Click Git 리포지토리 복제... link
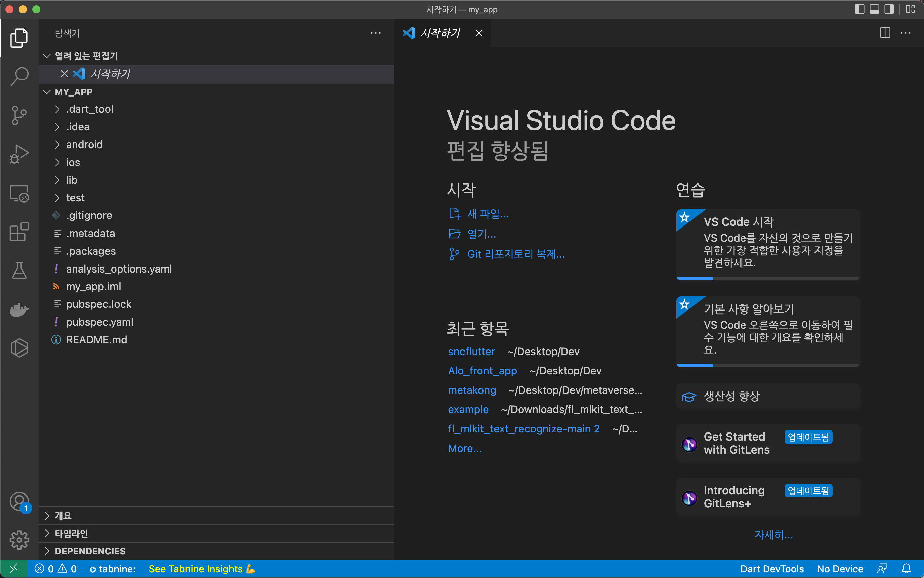Screen dimensions: 924x578 tap(516, 254)
